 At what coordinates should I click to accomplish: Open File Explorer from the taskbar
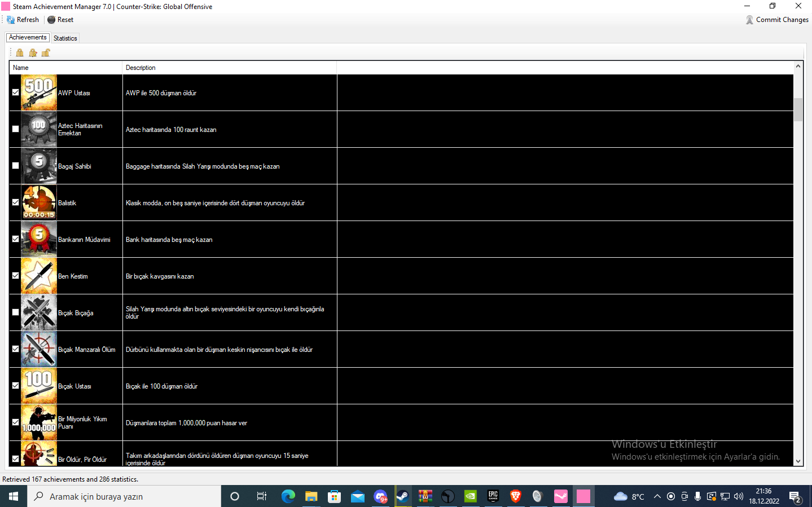point(311,496)
